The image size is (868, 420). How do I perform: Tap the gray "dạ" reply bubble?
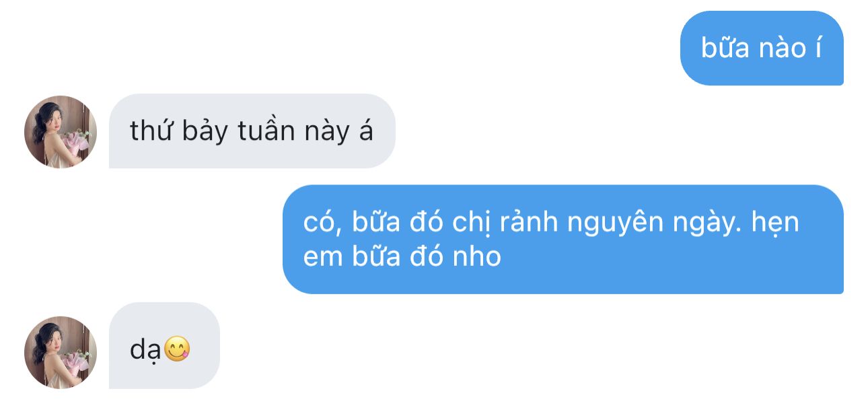[164, 345]
